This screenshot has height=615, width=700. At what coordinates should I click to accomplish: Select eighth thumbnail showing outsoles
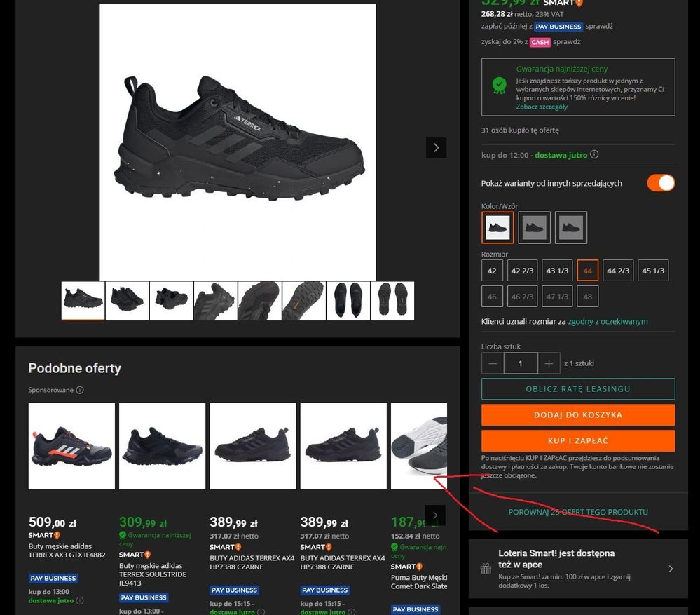pyautogui.click(x=392, y=301)
